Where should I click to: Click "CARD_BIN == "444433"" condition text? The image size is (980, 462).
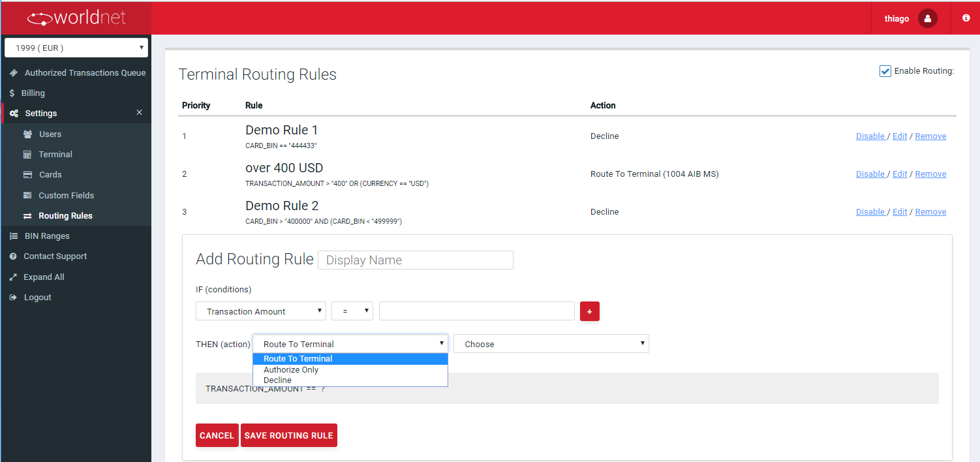281,146
